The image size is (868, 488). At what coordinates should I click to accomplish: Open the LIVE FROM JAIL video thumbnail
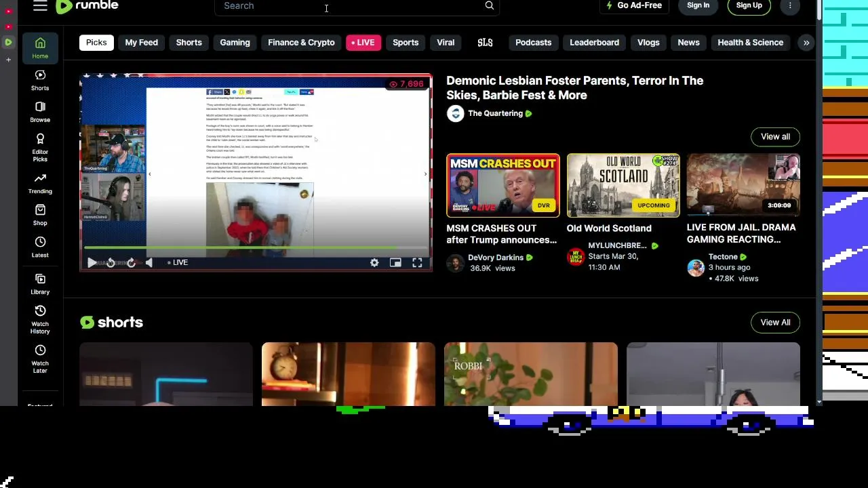point(743,184)
